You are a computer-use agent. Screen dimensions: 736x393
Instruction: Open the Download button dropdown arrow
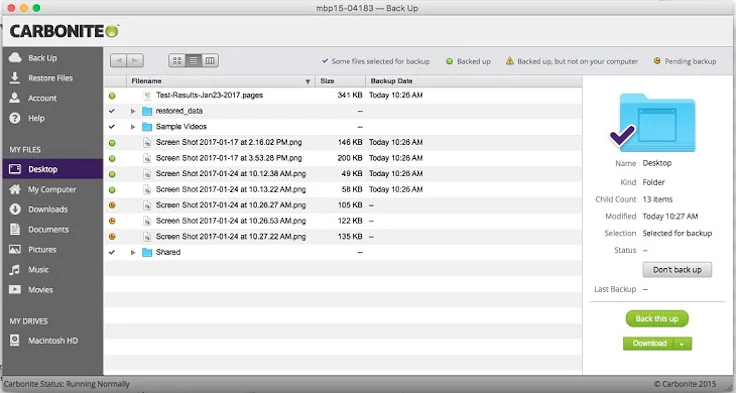click(682, 344)
